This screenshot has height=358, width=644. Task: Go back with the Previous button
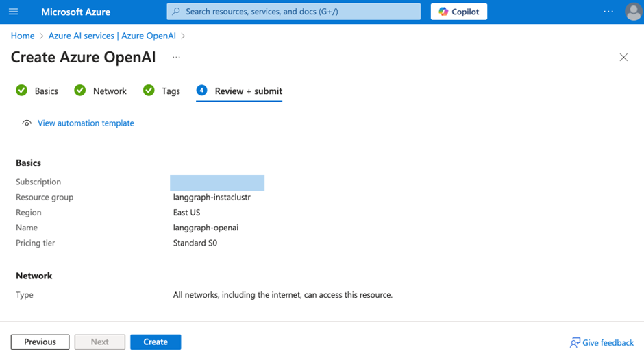click(x=40, y=342)
